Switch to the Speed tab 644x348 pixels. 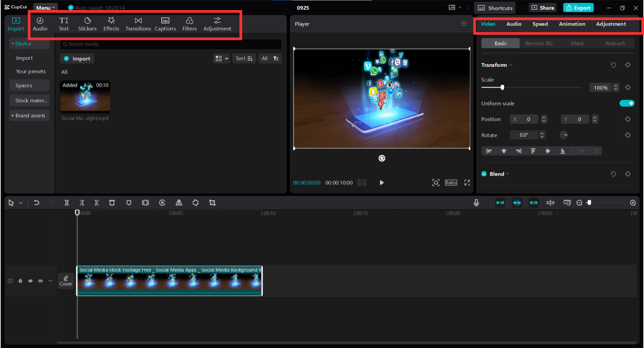point(540,24)
